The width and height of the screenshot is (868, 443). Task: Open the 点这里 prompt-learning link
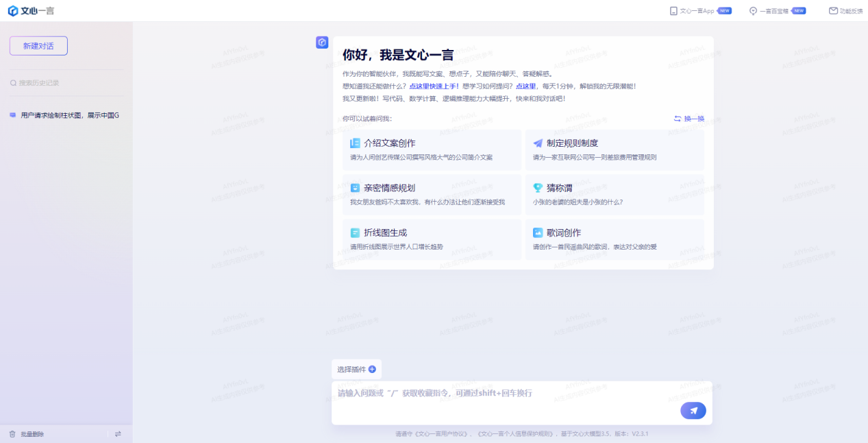point(525,86)
